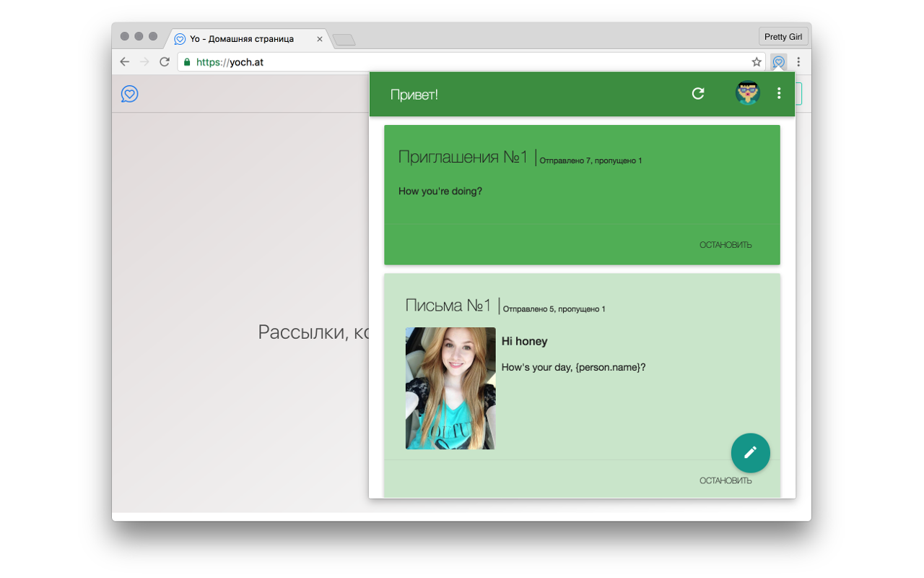Open the Письма №1 campaign card
Viewport: 924px width, 578px height.
point(583,387)
